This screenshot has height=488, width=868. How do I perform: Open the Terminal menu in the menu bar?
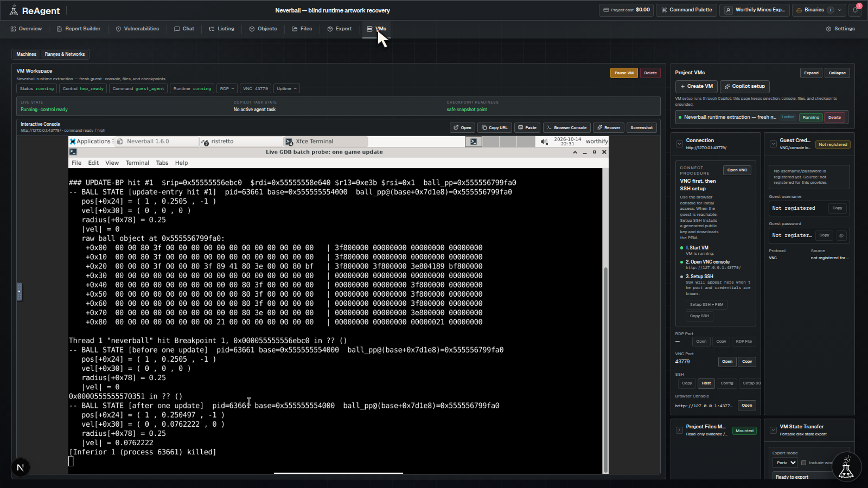[137, 163]
